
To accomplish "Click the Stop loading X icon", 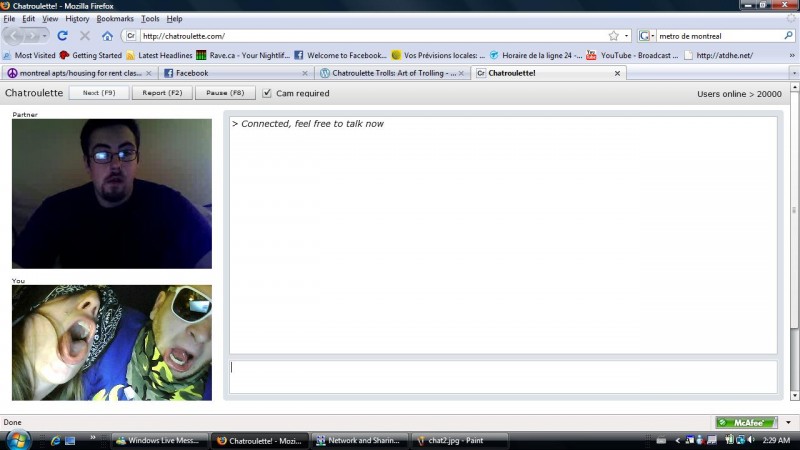I will pos(85,36).
